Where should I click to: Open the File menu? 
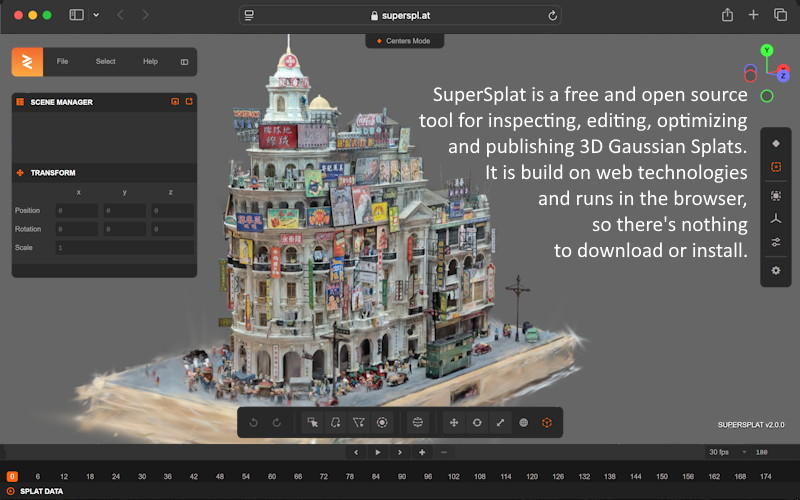[63, 62]
